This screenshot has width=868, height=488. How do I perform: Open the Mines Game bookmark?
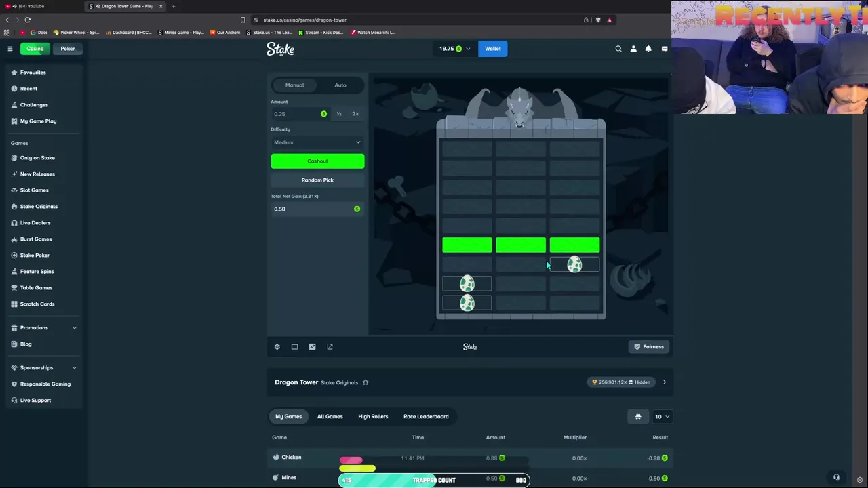180,33
